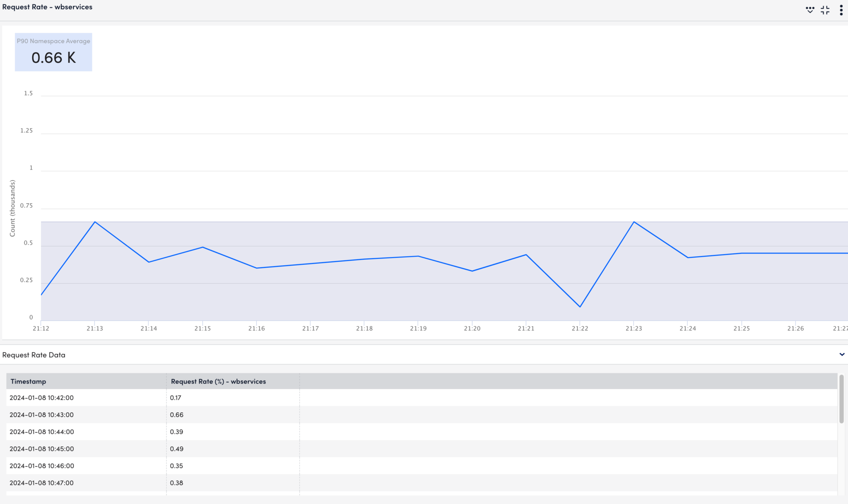Click the collapse/exit fullscreen icon
The image size is (848, 504).
pos(825,9)
